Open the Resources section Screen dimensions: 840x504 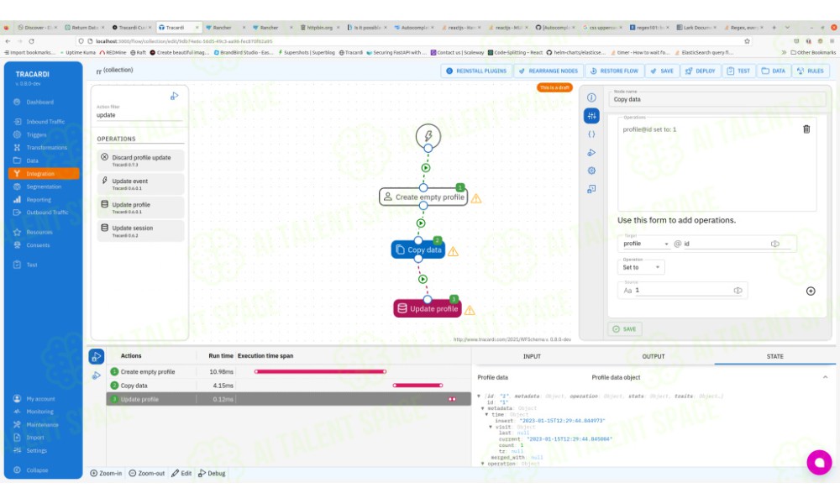39,232
